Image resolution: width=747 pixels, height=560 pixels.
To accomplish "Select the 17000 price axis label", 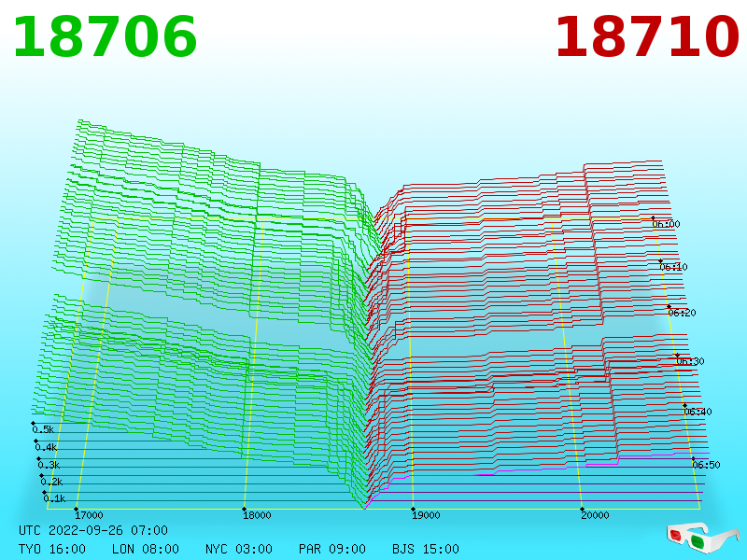I will click(89, 515).
